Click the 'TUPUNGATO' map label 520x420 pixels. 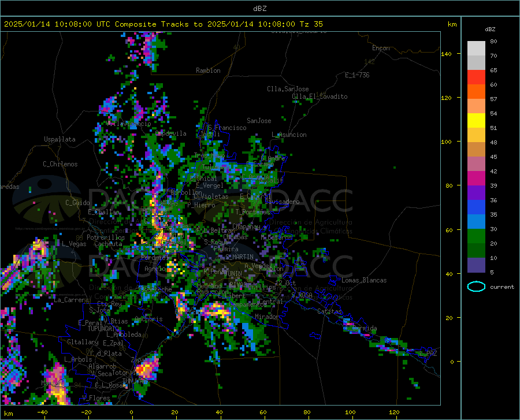point(103,329)
